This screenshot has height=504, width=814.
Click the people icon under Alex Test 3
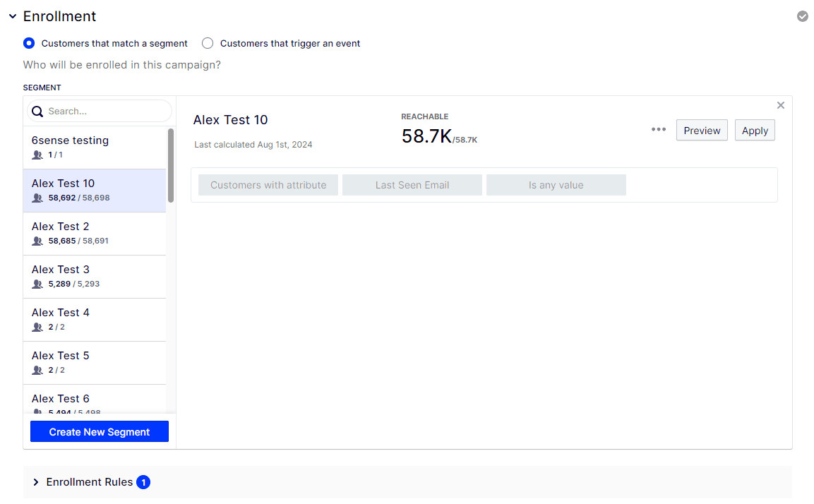click(38, 284)
